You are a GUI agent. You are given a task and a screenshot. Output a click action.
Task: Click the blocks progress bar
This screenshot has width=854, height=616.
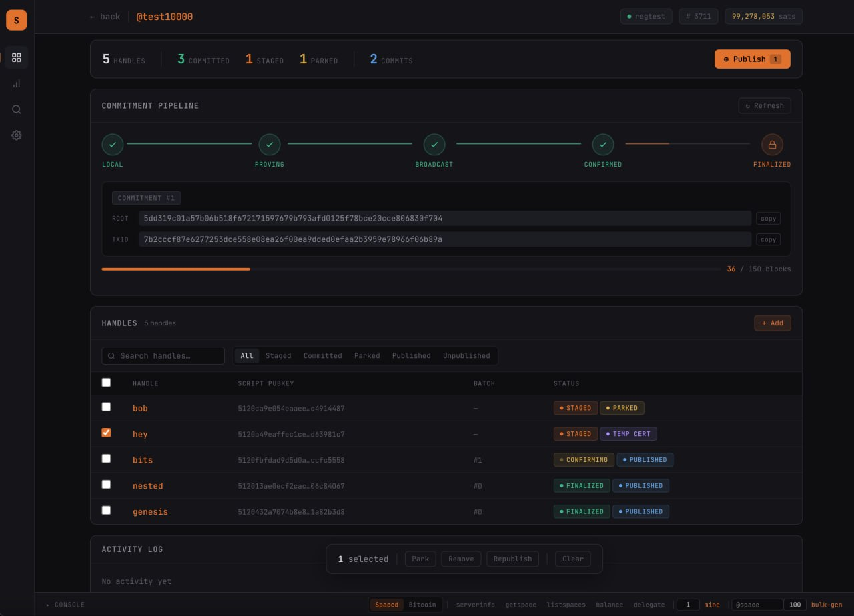click(411, 269)
